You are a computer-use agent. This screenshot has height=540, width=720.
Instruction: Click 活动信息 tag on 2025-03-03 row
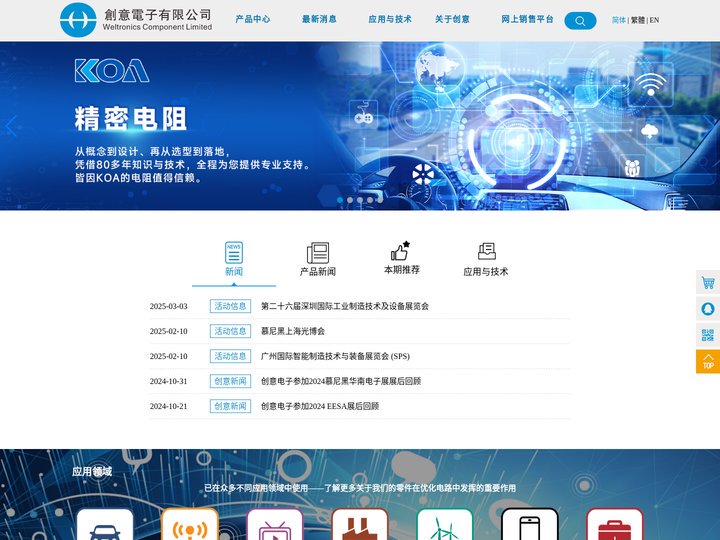click(x=231, y=306)
